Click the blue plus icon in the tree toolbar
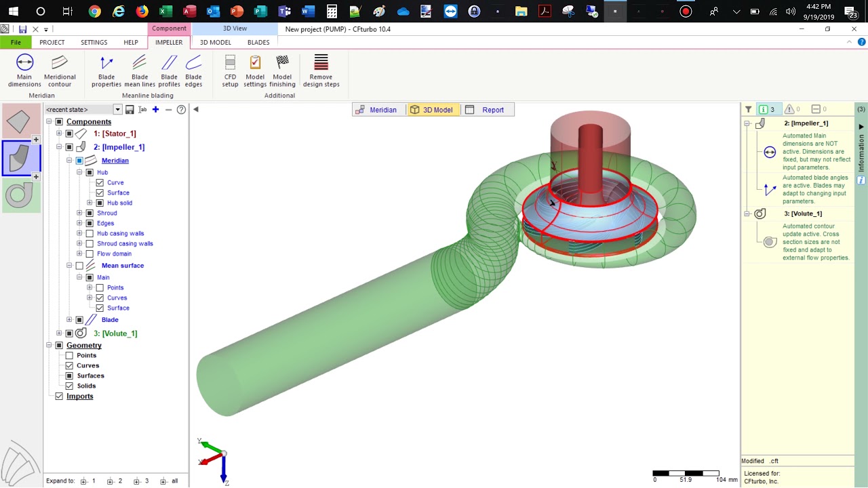The image size is (868, 488). [155, 110]
